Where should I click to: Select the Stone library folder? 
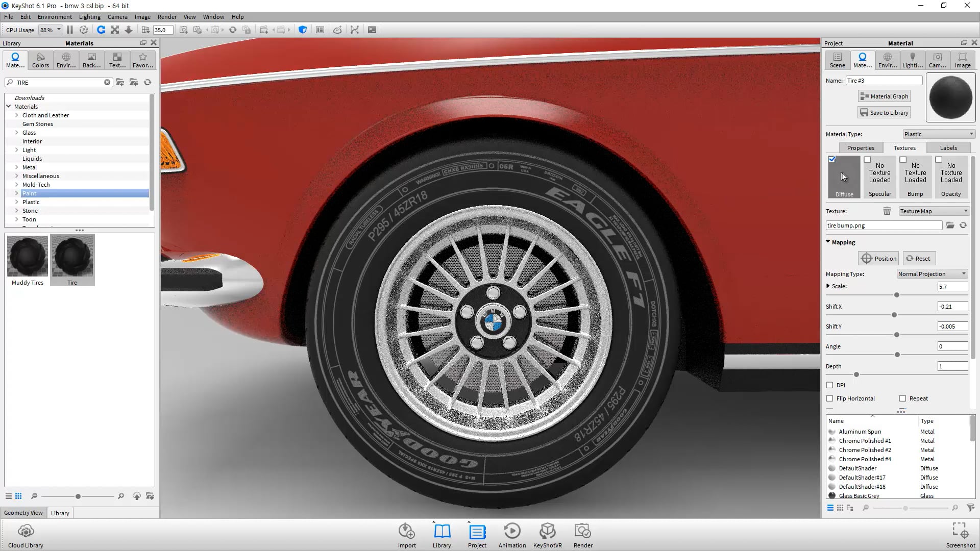point(30,211)
